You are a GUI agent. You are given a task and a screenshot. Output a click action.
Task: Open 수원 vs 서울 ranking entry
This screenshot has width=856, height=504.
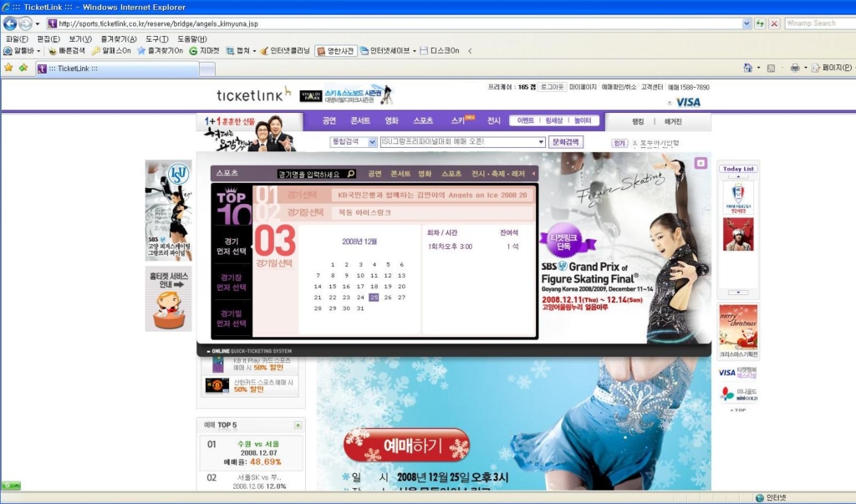point(259,444)
